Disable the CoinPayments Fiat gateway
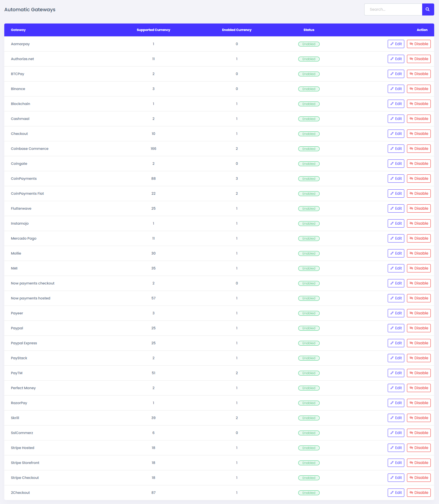The image size is (439, 504). tap(418, 193)
